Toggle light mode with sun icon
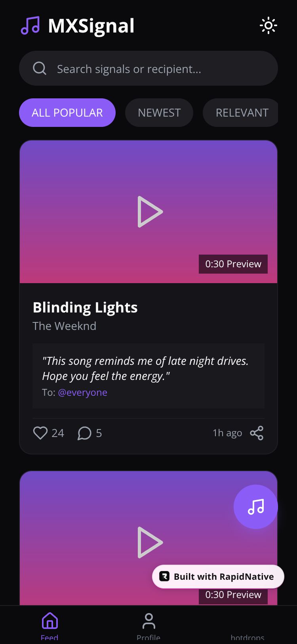The height and width of the screenshot is (644, 297). 268,26
